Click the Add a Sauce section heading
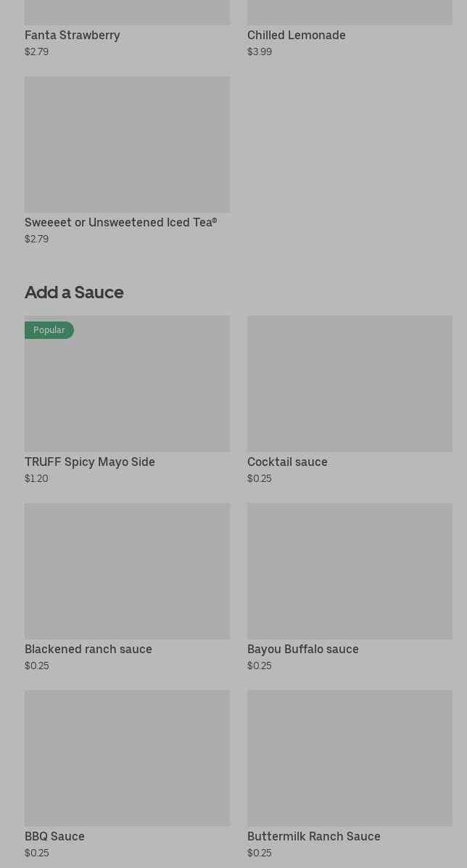Viewport: 467px width, 868px height. 74,292
